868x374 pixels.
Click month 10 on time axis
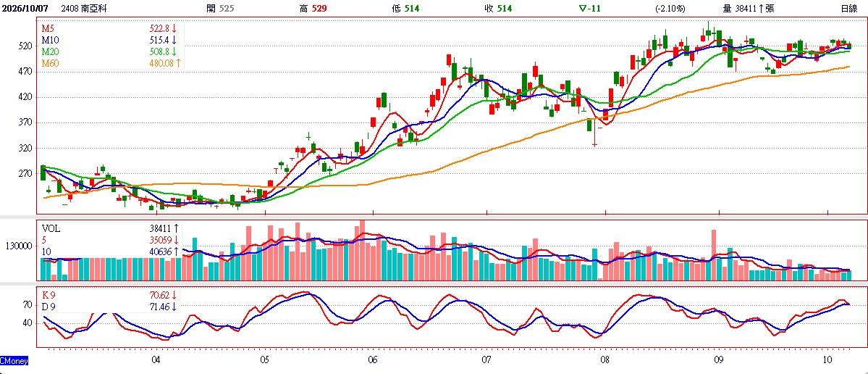click(827, 360)
